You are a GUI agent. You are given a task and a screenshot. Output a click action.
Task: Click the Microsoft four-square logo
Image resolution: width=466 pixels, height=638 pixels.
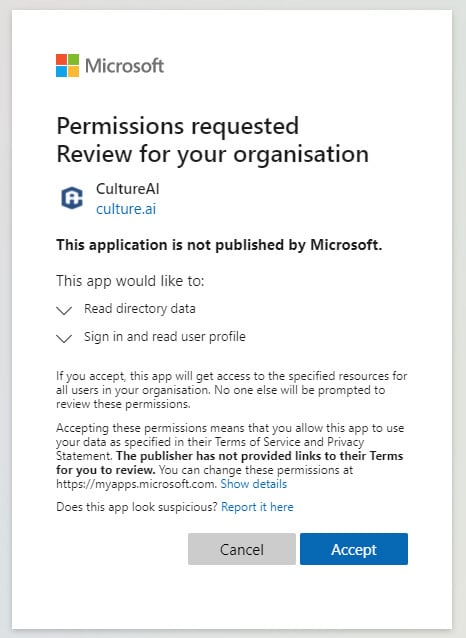pyautogui.click(x=68, y=66)
